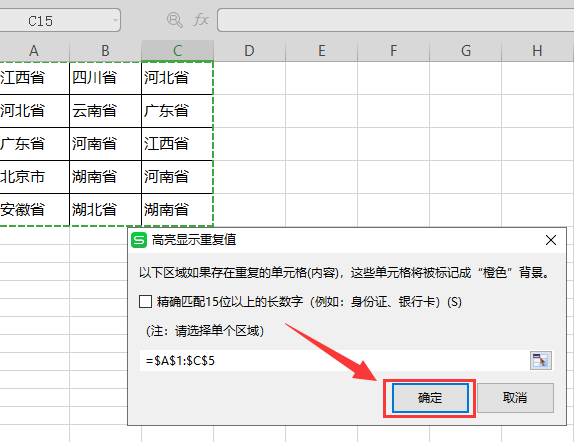
Task: Select cell 湖南省 in column C
Action: click(x=177, y=210)
